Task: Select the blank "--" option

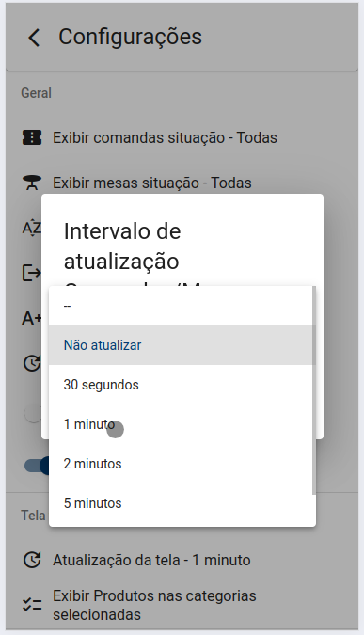Action: (181, 306)
